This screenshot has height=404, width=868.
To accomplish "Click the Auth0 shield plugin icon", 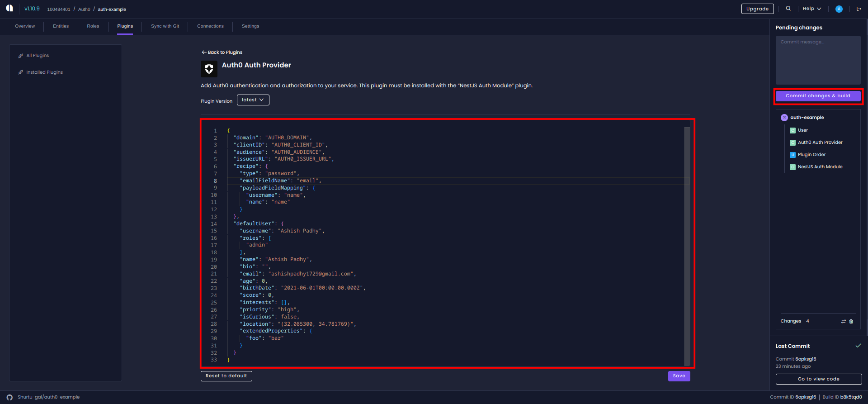I will (x=209, y=69).
